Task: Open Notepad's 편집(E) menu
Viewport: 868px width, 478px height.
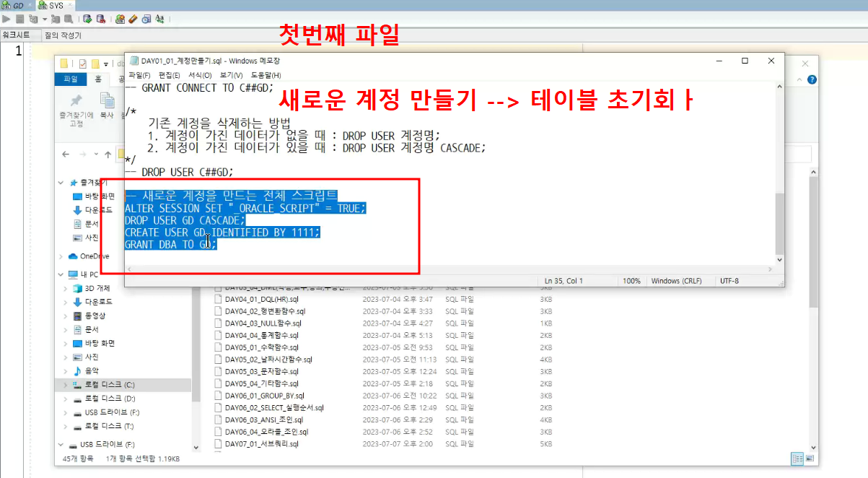Action: coord(170,75)
